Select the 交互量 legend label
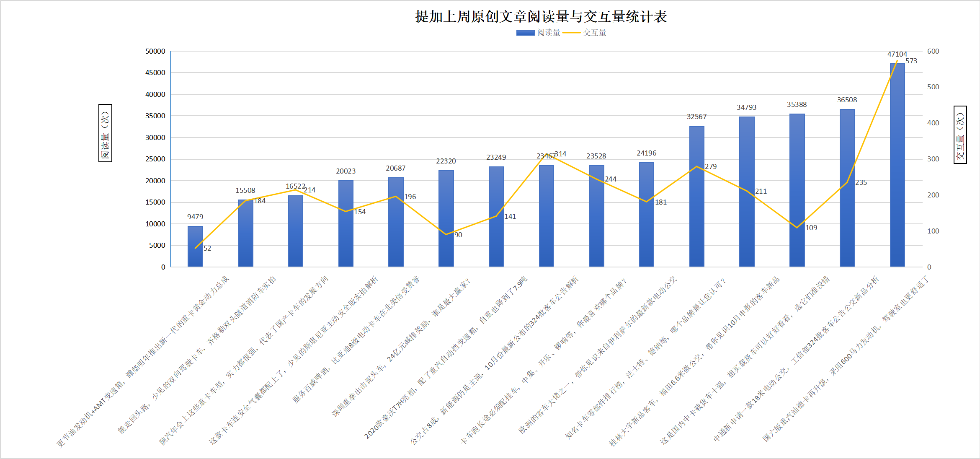The width and height of the screenshot is (980, 459). (595, 33)
